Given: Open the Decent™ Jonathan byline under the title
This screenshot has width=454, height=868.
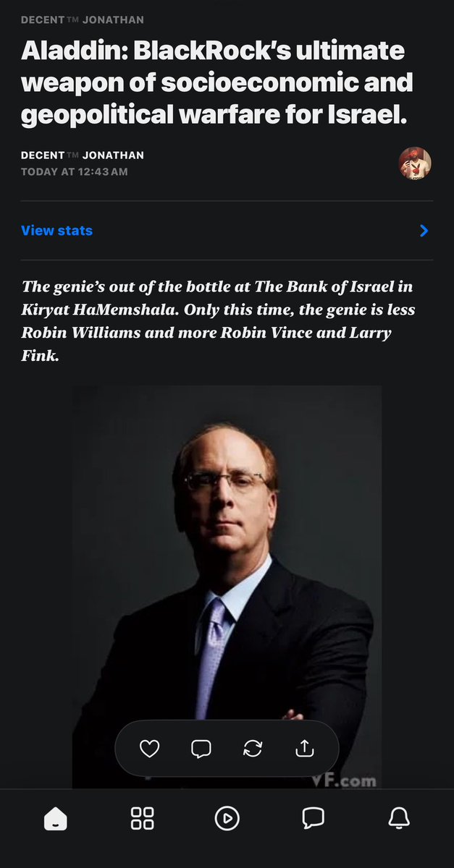Looking at the screenshot, I should pyautogui.click(x=83, y=156).
